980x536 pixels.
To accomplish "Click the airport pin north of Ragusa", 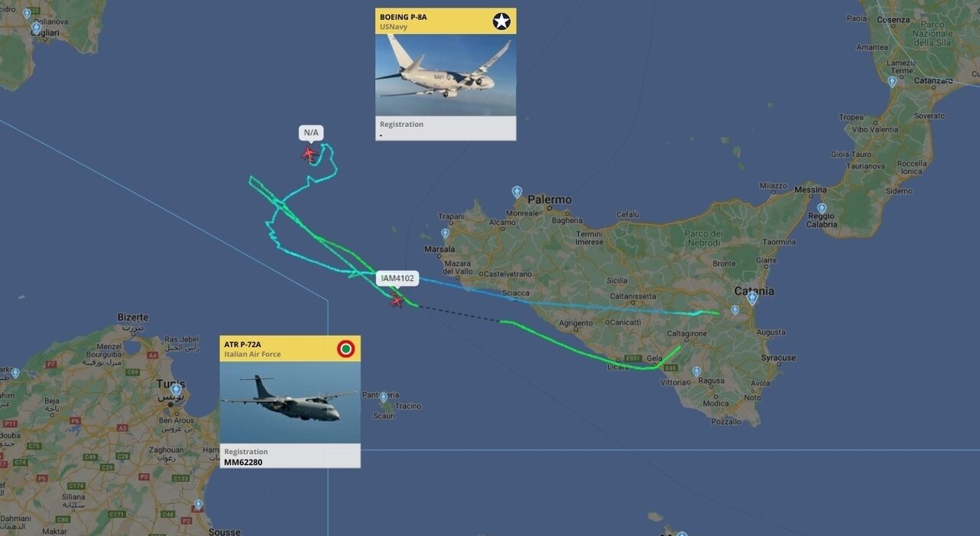I will pos(696,371).
